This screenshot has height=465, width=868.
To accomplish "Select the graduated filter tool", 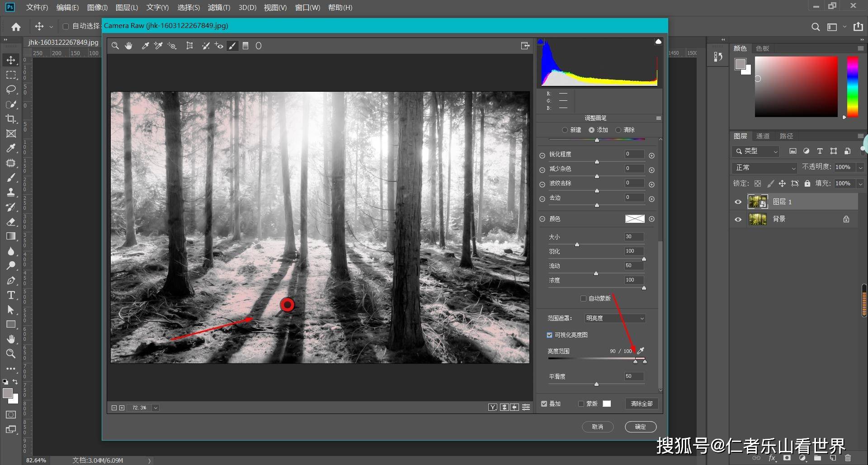I will coord(245,46).
